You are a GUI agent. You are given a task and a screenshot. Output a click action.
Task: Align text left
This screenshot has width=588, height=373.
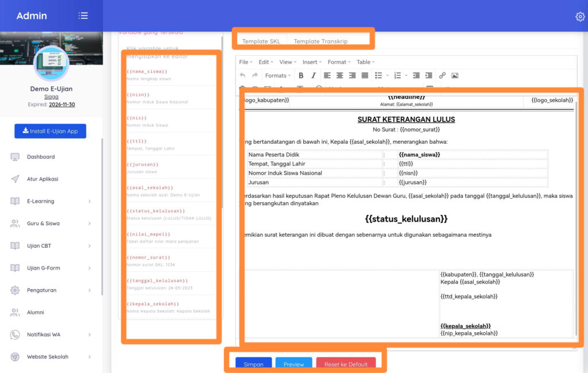pos(327,75)
